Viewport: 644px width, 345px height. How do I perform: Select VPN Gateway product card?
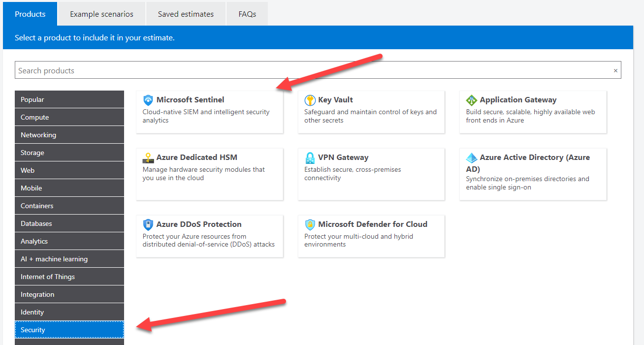pyautogui.click(x=371, y=174)
